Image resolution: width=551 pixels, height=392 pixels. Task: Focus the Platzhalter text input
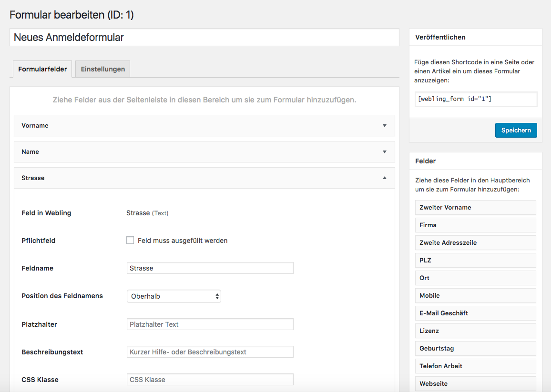coord(210,324)
